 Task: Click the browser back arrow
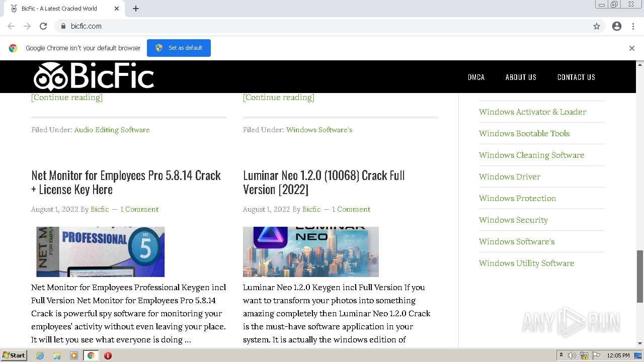11,26
